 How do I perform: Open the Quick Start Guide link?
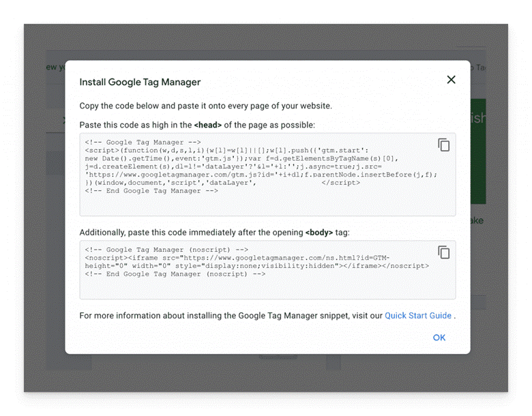tap(418, 316)
